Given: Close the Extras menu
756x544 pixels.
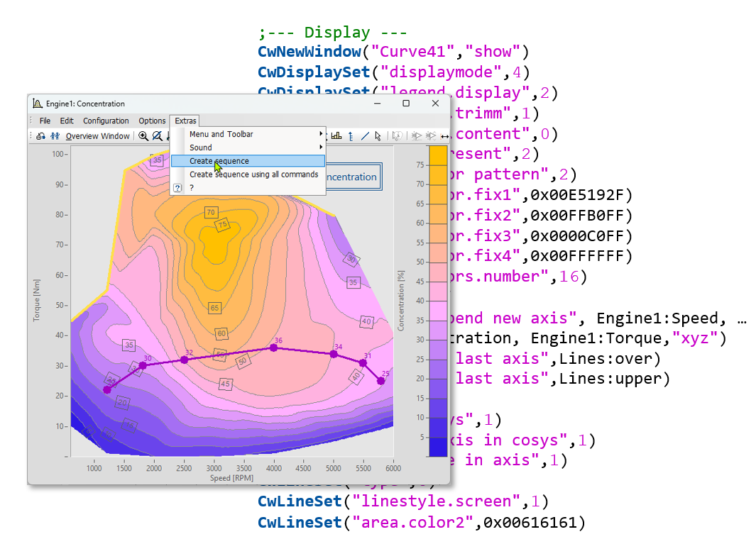Looking at the screenshot, I should pyautogui.click(x=185, y=121).
